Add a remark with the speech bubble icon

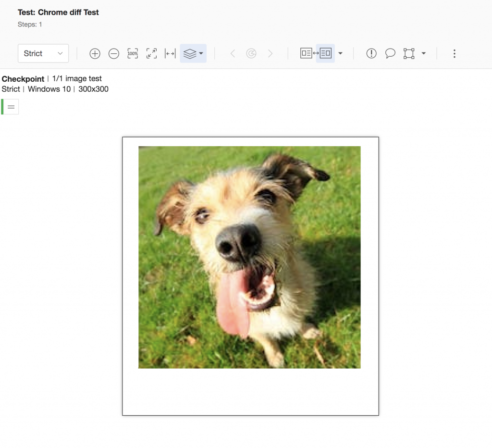pyautogui.click(x=390, y=53)
